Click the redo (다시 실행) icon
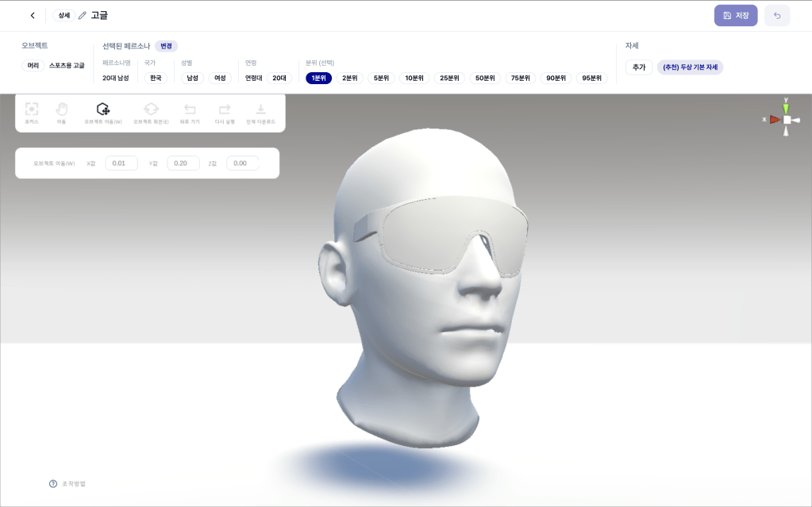Image resolution: width=812 pixels, height=507 pixels. pyautogui.click(x=225, y=112)
